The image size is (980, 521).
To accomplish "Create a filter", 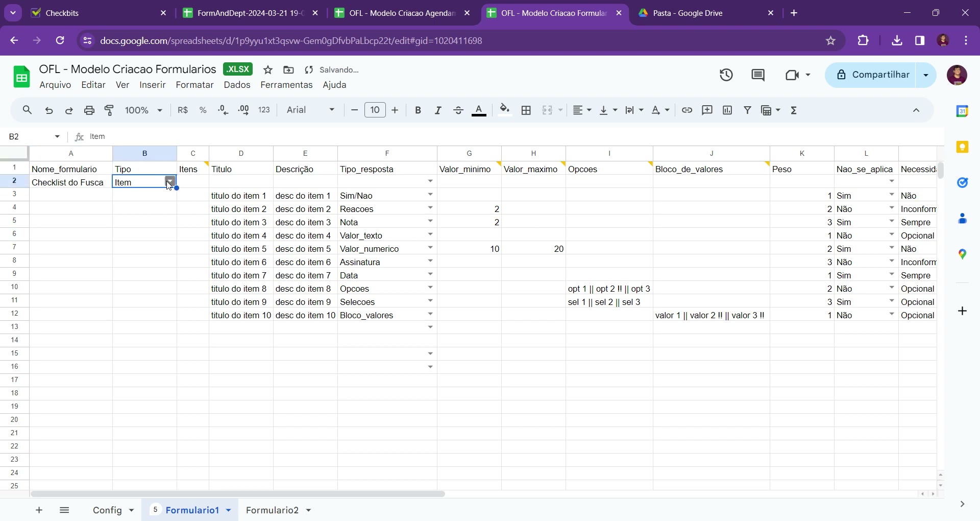I will 748,110.
